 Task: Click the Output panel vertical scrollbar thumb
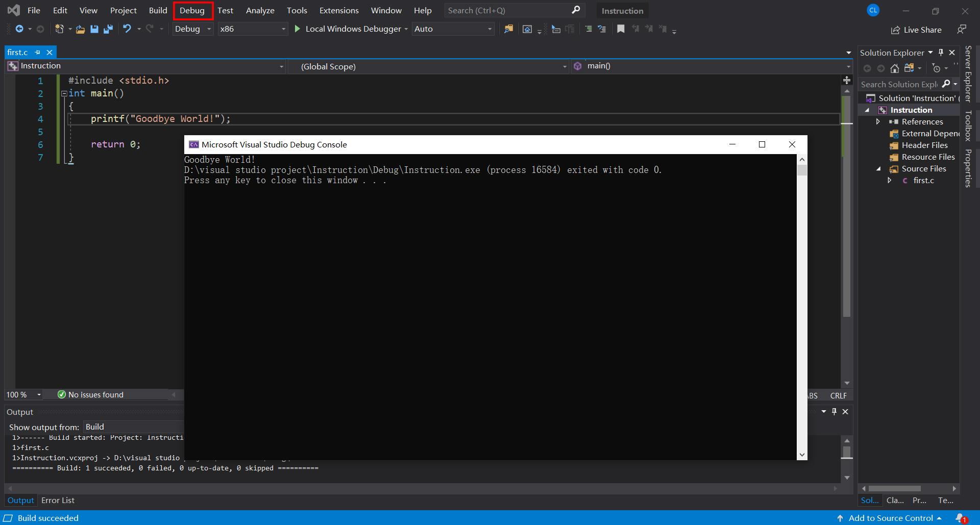coord(847,453)
